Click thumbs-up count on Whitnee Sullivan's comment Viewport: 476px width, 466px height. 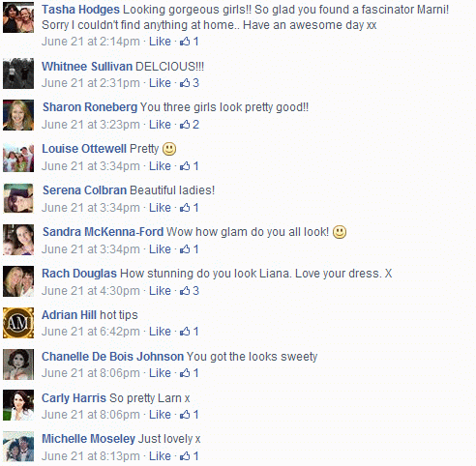(x=196, y=83)
